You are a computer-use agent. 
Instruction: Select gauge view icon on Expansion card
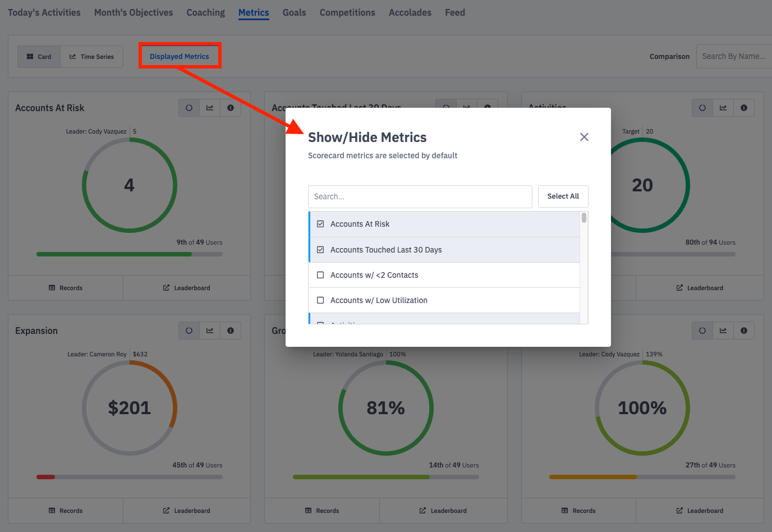click(189, 331)
